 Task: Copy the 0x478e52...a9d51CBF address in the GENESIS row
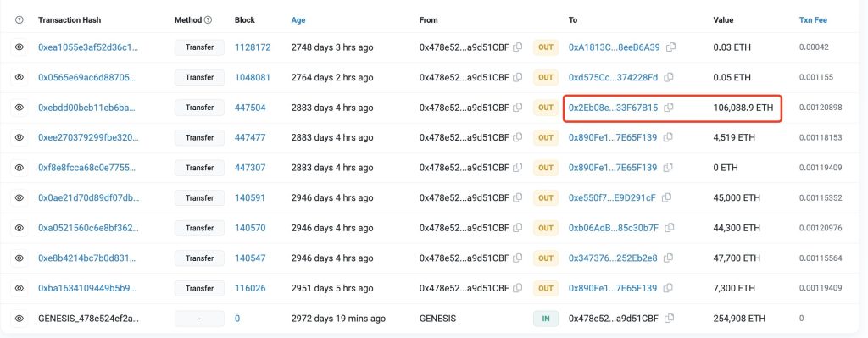coord(670,318)
